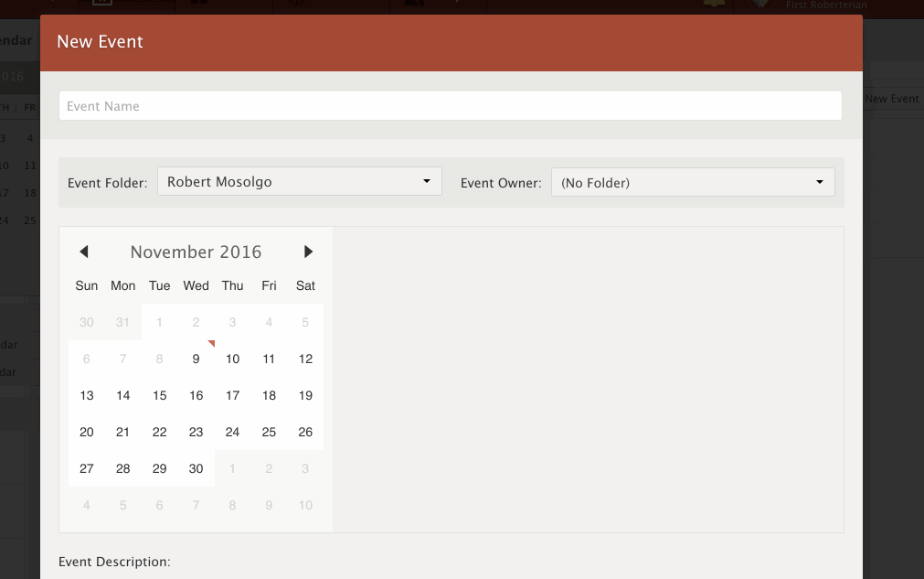924x579 pixels.
Task: Choose November 16 in date picker
Action: 196,395
